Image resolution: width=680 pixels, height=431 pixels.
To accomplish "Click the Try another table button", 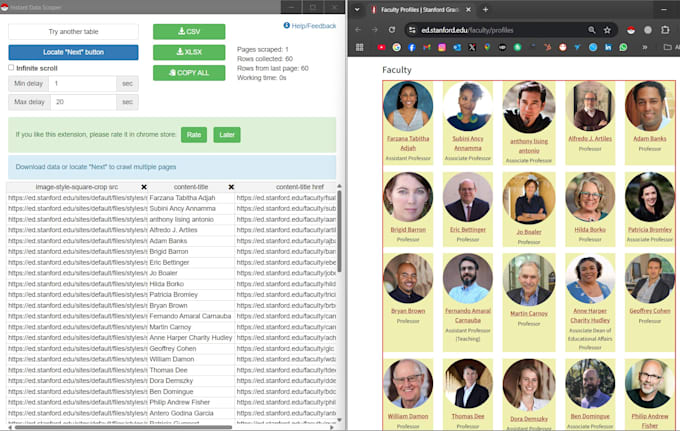I will coord(73,32).
